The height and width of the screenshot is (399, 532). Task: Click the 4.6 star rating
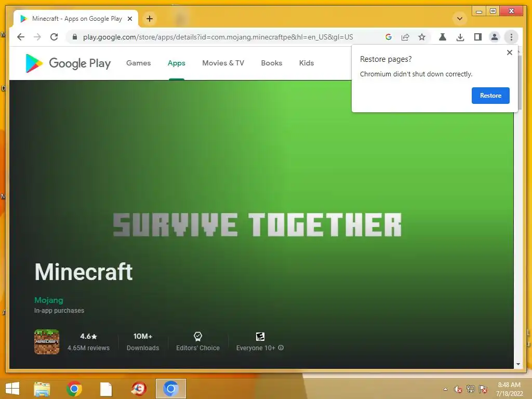click(x=88, y=336)
